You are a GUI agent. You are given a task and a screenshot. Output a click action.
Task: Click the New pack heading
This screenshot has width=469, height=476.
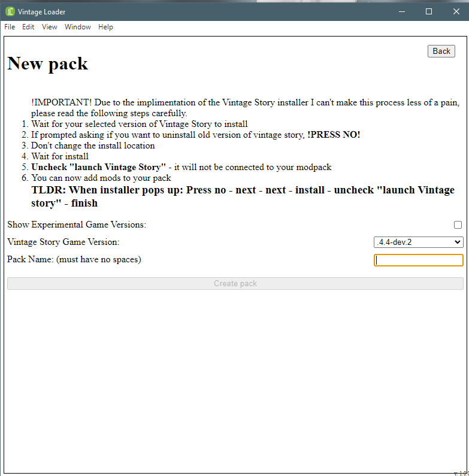point(48,63)
